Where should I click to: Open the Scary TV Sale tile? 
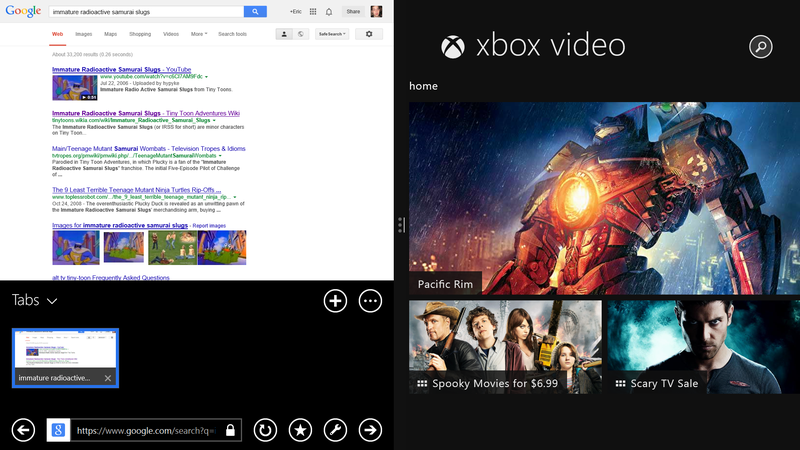(704, 347)
